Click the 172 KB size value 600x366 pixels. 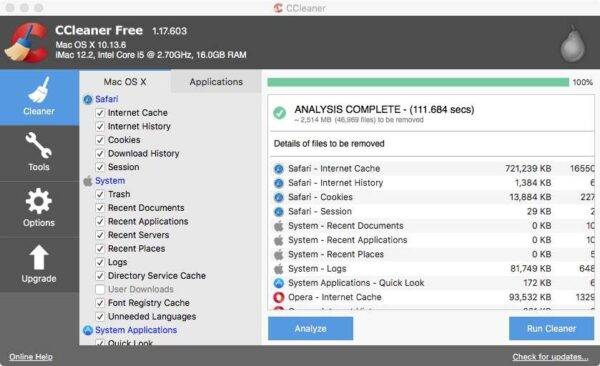tap(537, 283)
